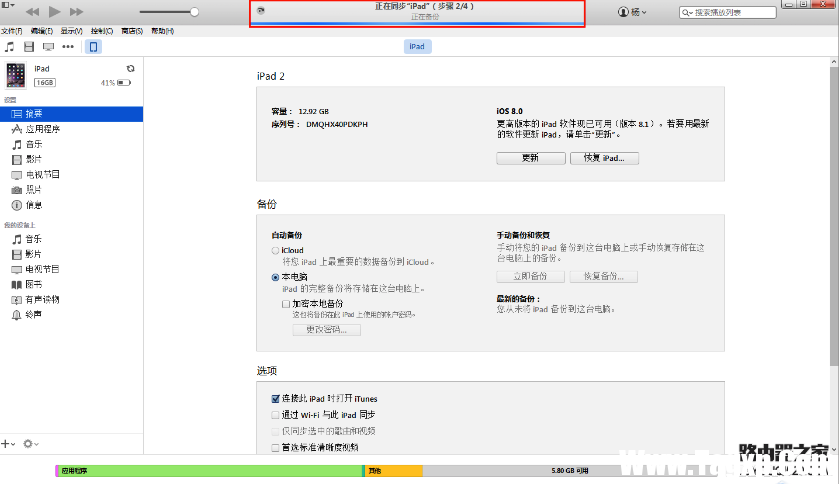Open the 文件(F) menu
This screenshot has width=839, height=484.
click(x=12, y=31)
